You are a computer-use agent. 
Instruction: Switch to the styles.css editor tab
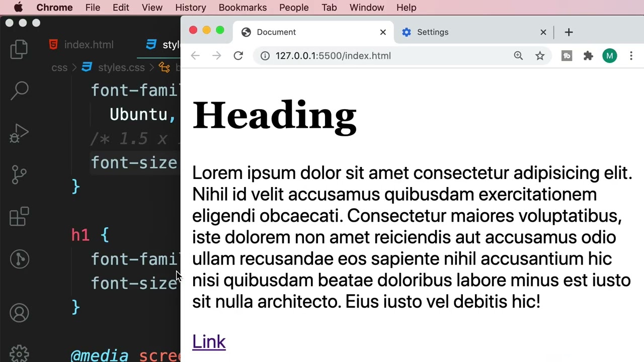pyautogui.click(x=163, y=45)
